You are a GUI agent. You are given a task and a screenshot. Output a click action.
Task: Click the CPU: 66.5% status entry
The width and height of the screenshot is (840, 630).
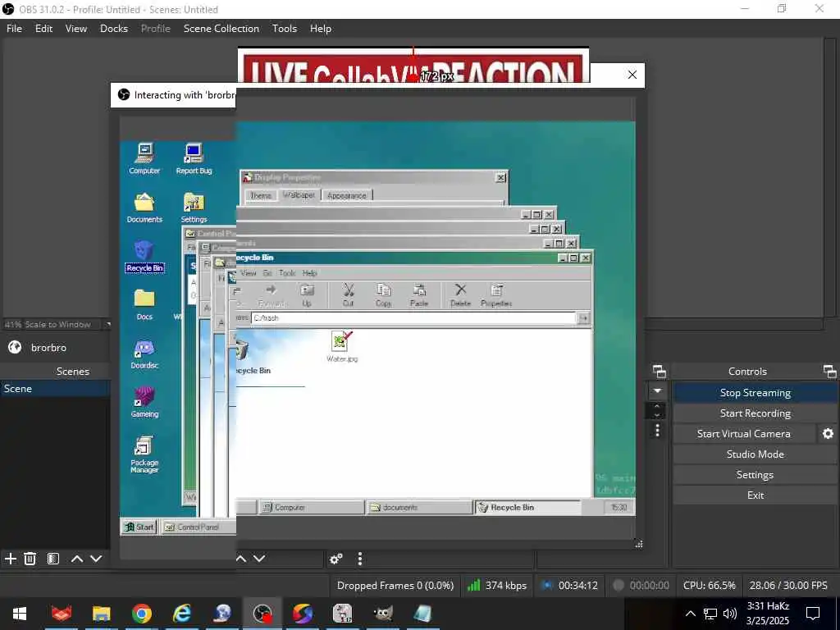(709, 586)
